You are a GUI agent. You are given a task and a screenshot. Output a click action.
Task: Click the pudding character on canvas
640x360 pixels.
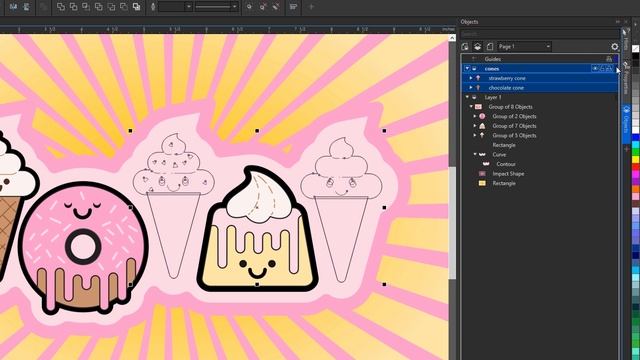(x=258, y=229)
